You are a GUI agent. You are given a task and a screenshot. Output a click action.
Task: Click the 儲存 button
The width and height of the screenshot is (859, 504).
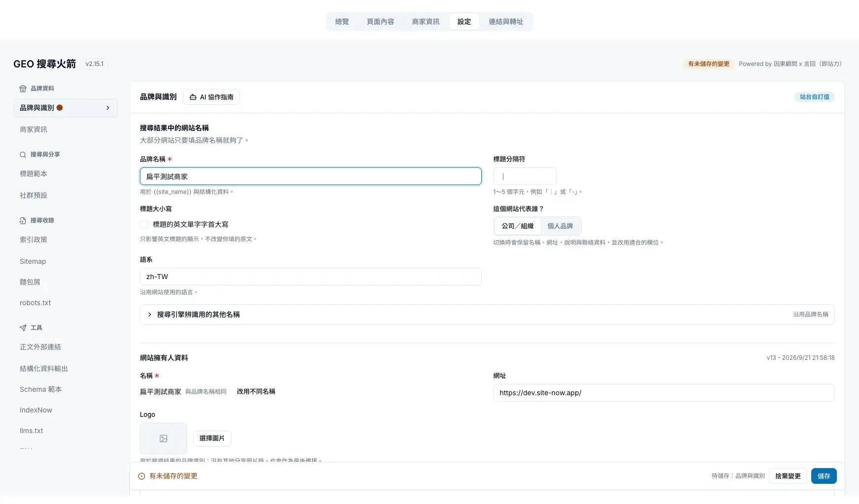824,476
